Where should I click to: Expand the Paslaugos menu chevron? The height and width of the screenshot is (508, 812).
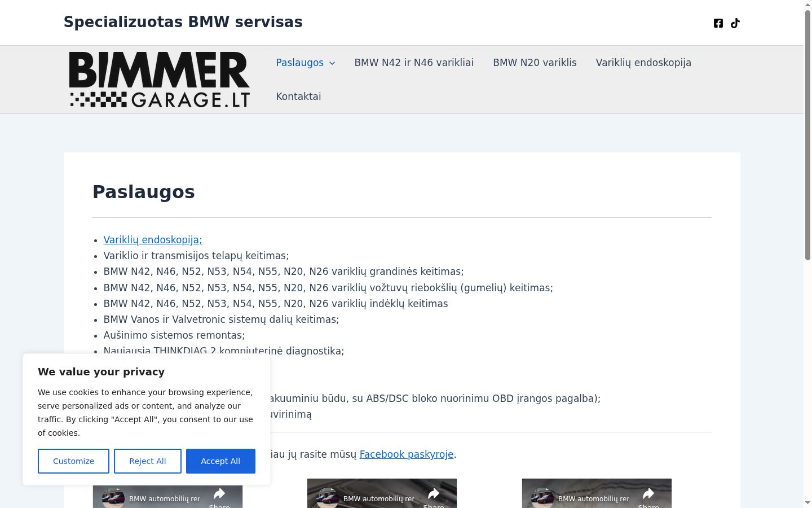click(x=332, y=63)
